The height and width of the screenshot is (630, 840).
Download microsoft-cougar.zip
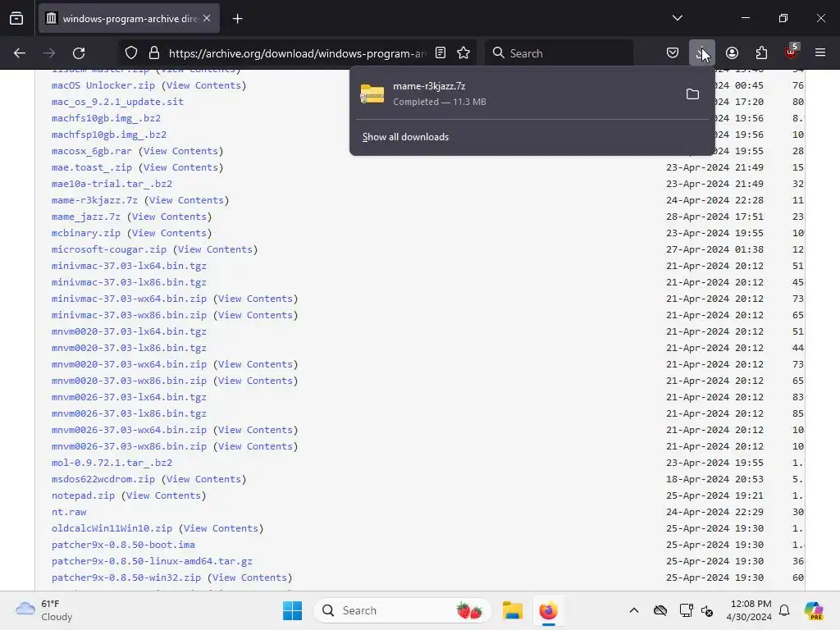coord(109,249)
